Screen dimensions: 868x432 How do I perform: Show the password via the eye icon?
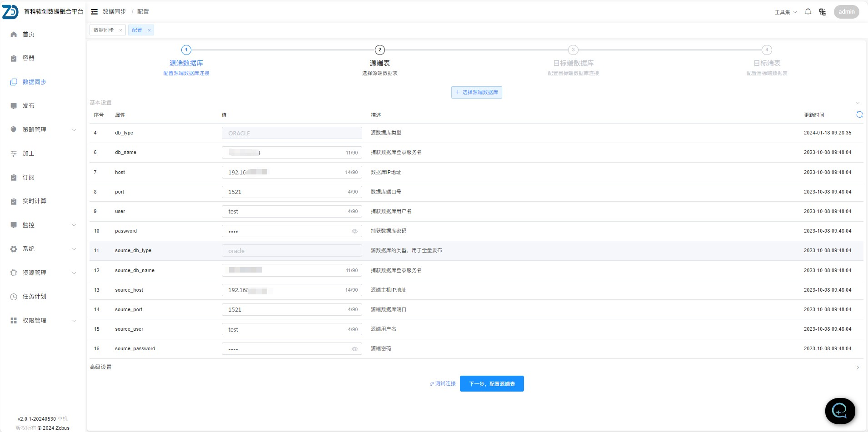(x=354, y=231)
